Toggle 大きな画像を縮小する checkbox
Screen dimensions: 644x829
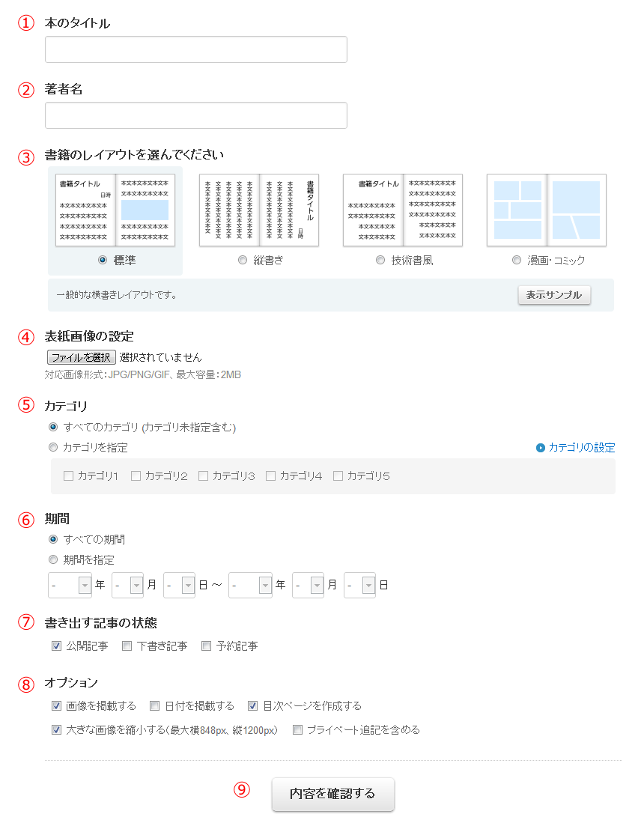coord(57,730)
